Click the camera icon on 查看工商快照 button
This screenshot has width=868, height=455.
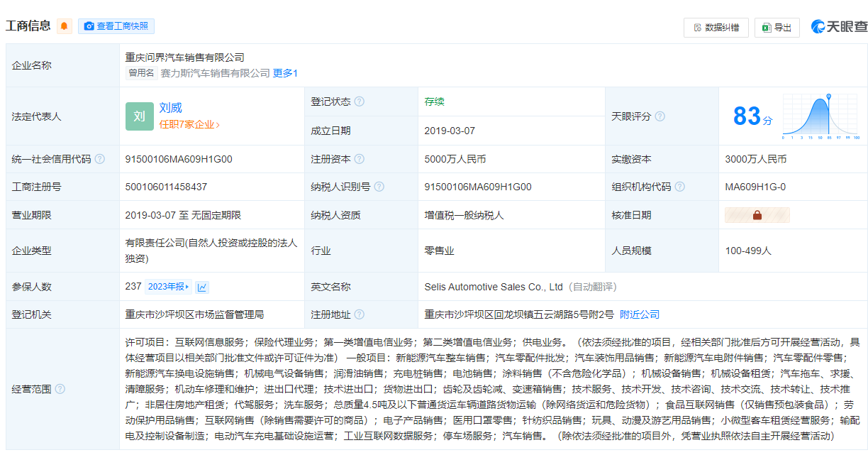[89, 26]
